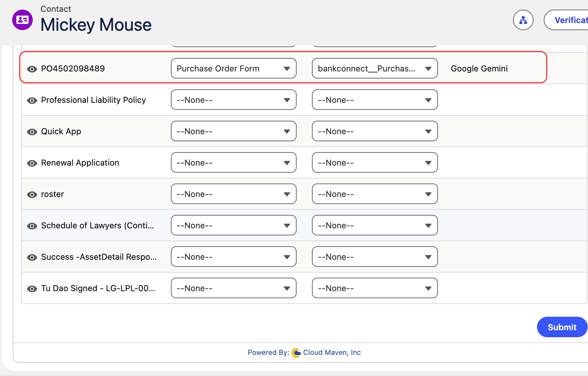Preview Tu Dao Signed document eye icon
Screen dimensions: 588x376
(32, 289)
